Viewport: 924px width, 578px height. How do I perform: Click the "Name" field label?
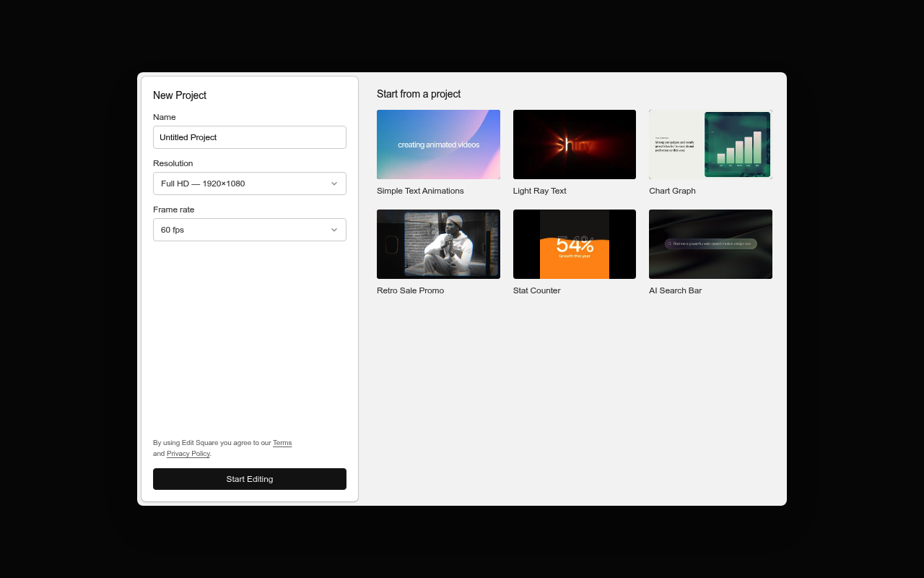coord(165,117)
